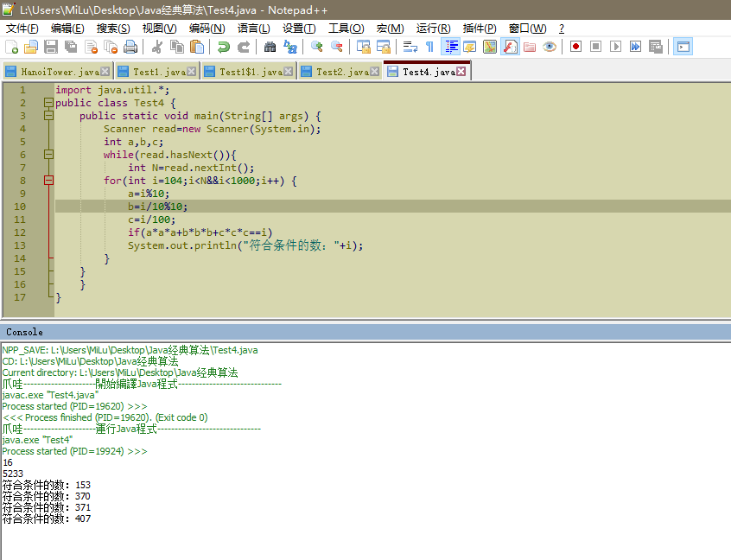The image size is (731, 560).
Task: Click the New file toolbar icon
Action: [11, 47]
